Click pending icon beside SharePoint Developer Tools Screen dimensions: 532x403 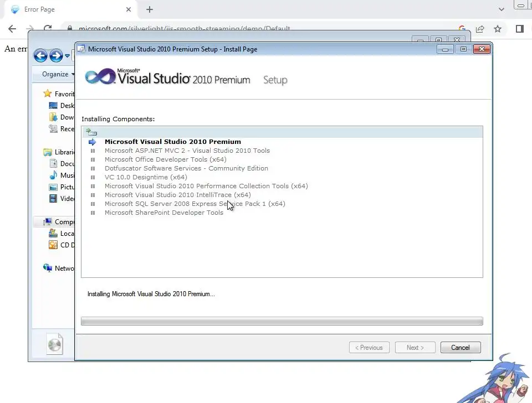point(93,213)
